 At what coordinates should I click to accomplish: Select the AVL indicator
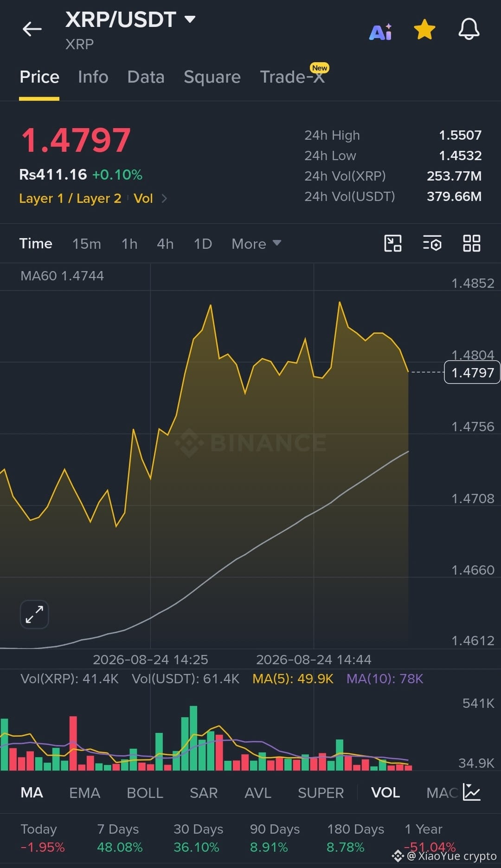(x=258, y=793)
